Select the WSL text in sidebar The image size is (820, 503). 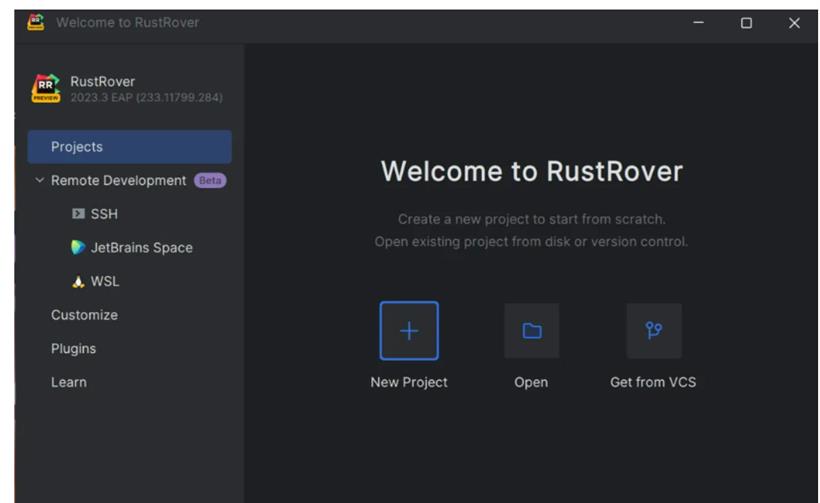(105, 281)
